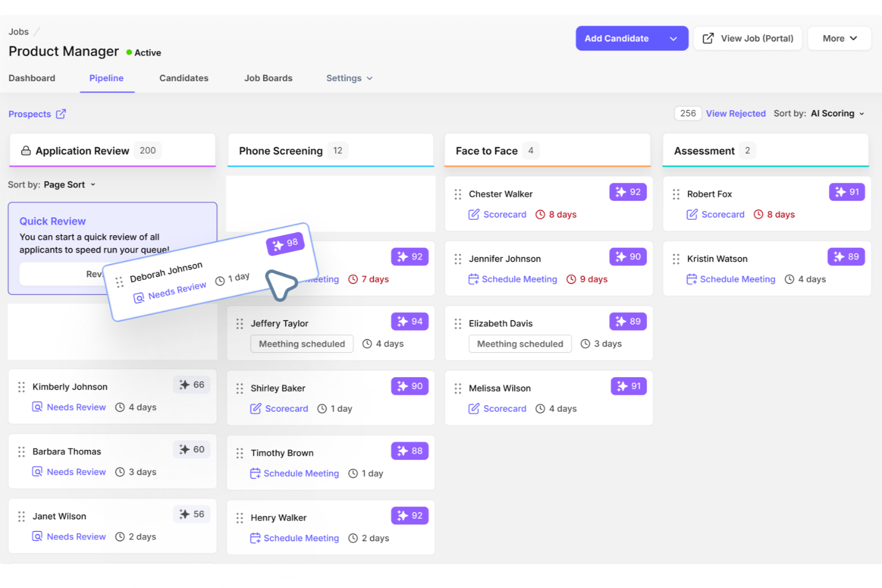Screen dimensions: 882x588
Task: Open Scorecard for Melissa Wilson
Action: 505,409
